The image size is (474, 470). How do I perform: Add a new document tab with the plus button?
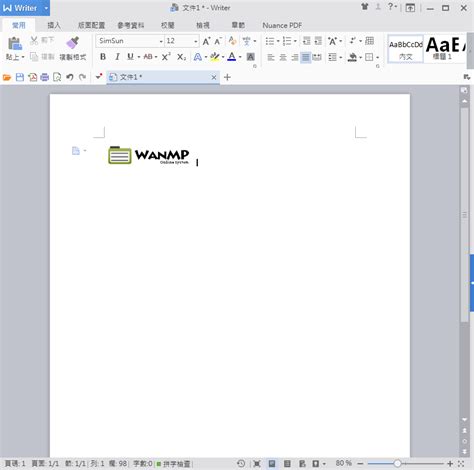pos(227,77)
